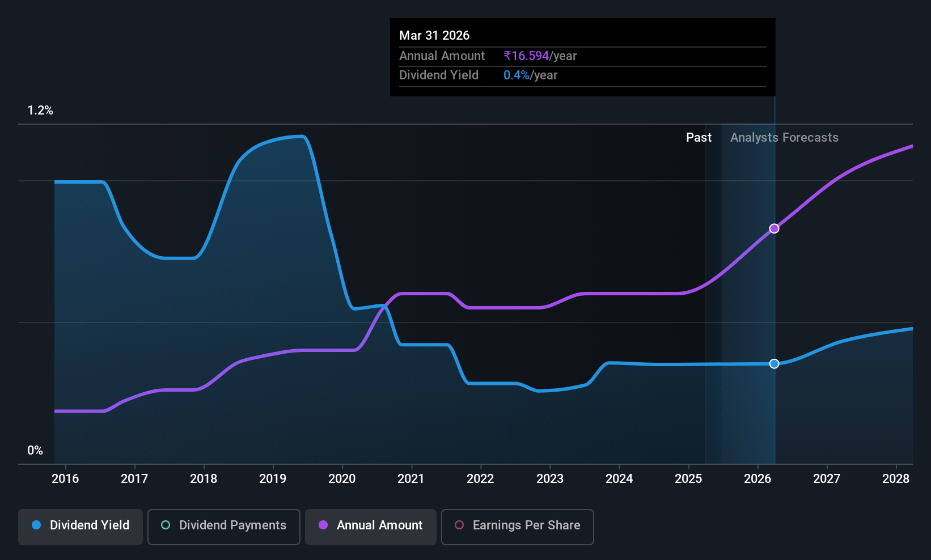
Task: Click the ₹16.594/year tooltip value
Action: coord(540,56)
